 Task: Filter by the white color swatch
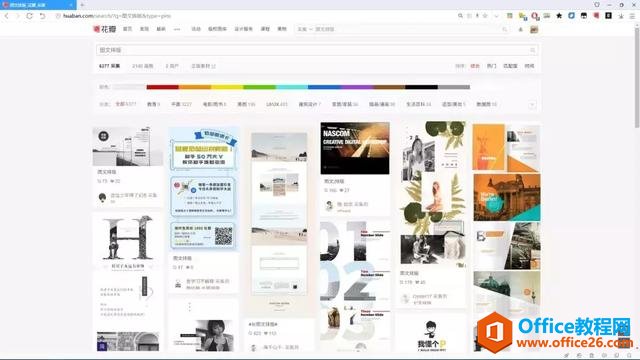point(130,87)
